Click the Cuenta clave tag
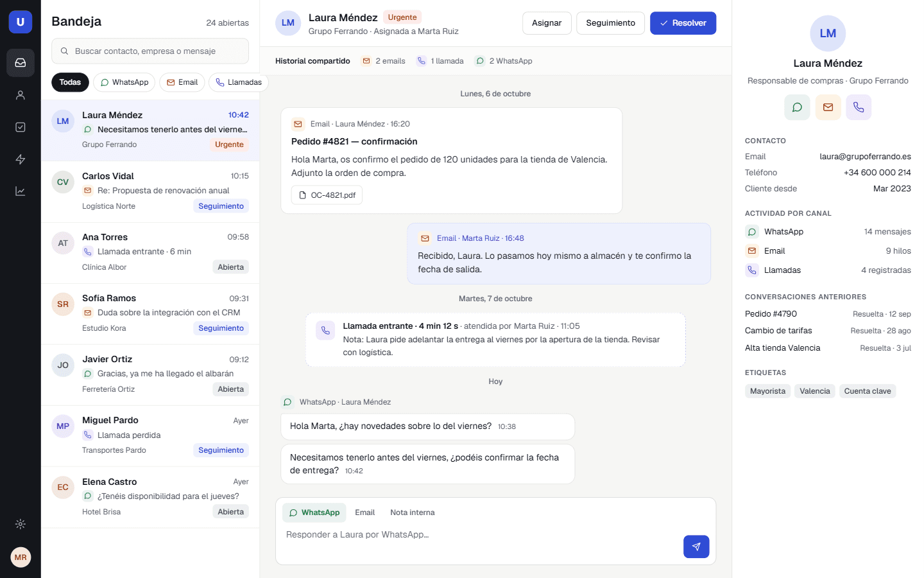The width and height of the screenshot is (924, 578). pyautogui.click(x=868, y=391)
